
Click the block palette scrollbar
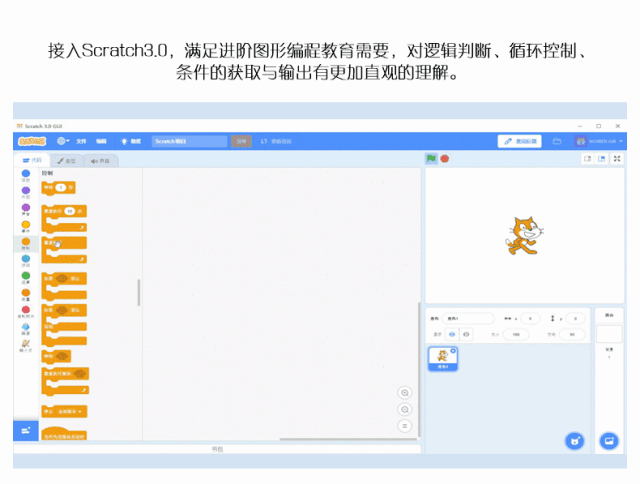pyautogui.click(x=139, y=293)
